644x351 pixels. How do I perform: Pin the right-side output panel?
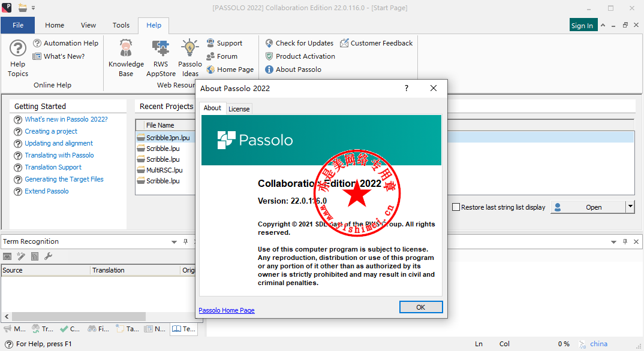tap(625, 241)
